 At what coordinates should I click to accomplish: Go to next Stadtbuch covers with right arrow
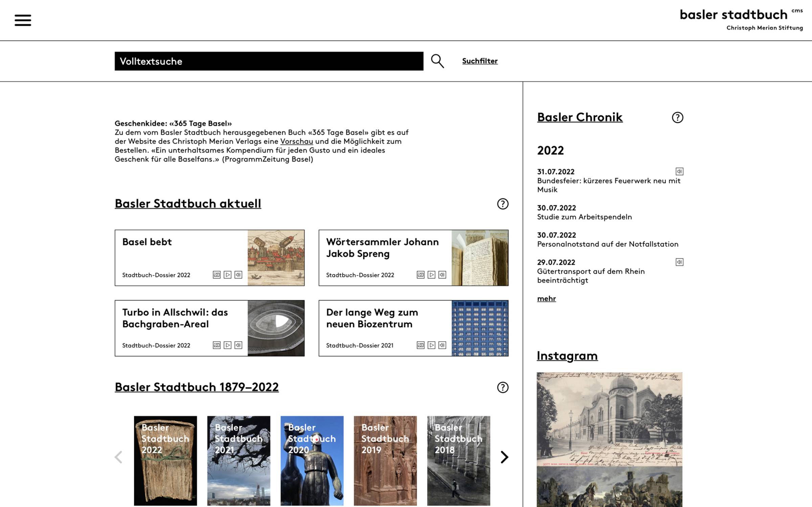[x=504, y=457]
